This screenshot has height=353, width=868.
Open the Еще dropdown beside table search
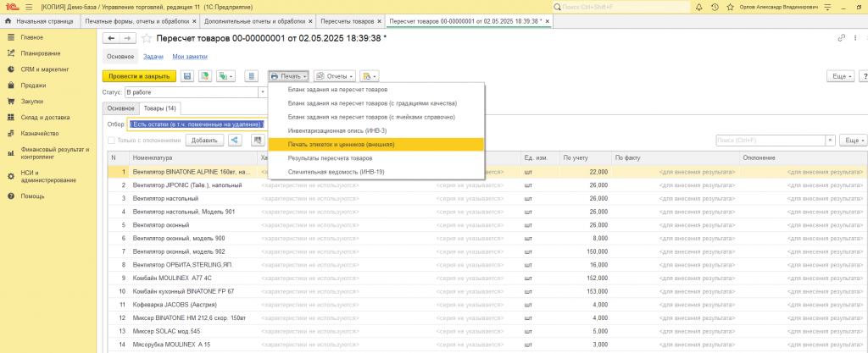[x=853, y=141]
